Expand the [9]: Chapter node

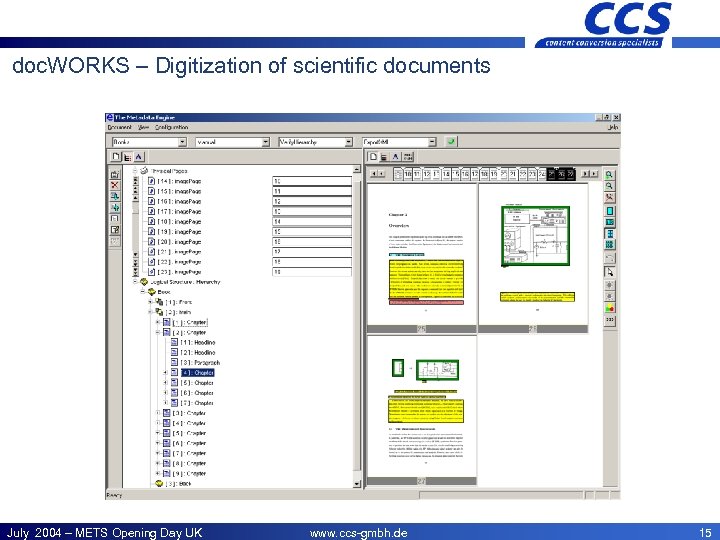pos(158,473)
